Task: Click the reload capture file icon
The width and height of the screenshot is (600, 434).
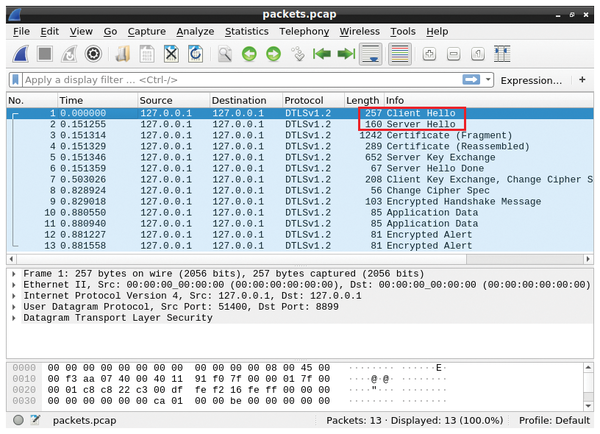Action: (x=195, y=54)
